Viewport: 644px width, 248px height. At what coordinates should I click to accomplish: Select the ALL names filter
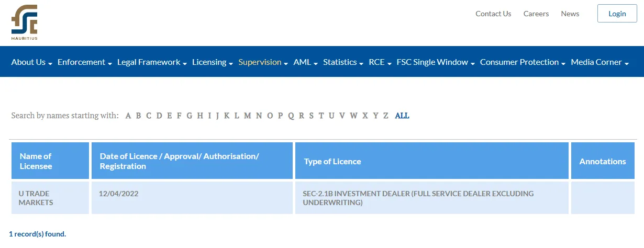[402, 116]
